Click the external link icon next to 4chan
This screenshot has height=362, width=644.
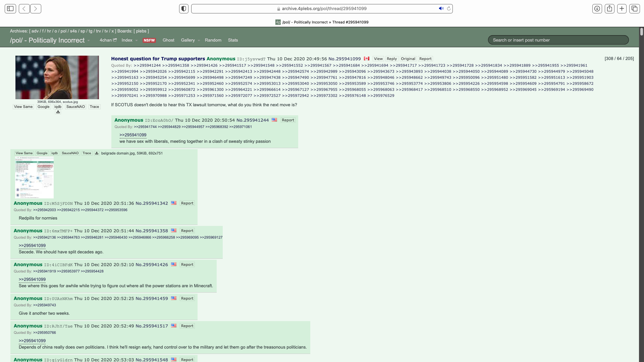tap(114, 40)
